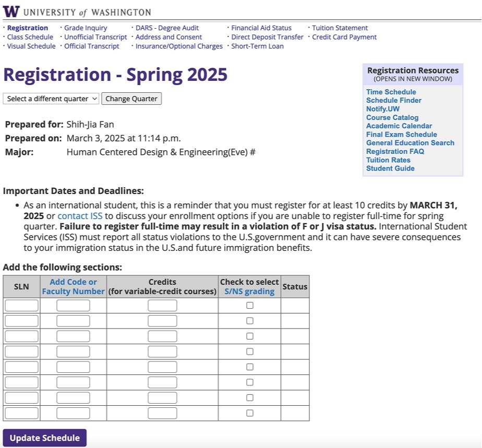Open the Grade Inquiry page
This screenshot has height=448, width=482.
(x=86, y=28)
